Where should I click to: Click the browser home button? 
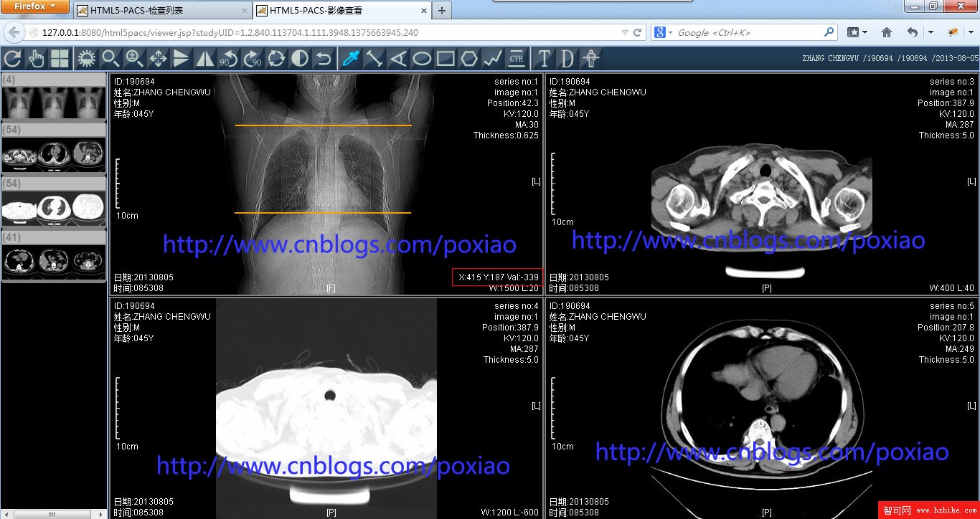(887, 33)
